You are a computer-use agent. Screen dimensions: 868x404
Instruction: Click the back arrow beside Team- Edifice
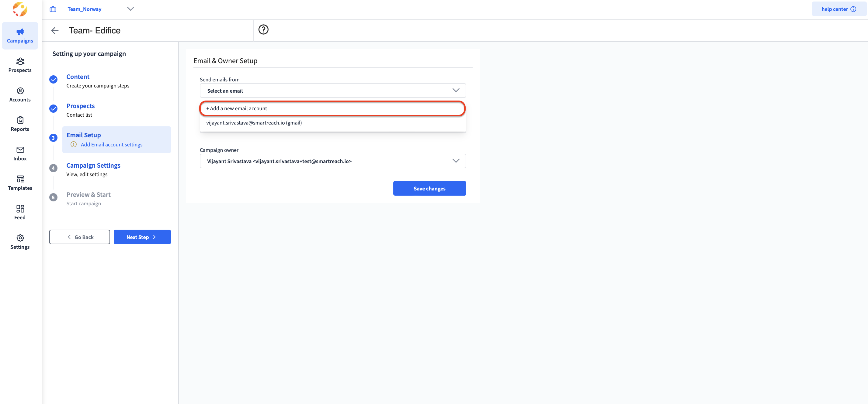click(55, 31)
